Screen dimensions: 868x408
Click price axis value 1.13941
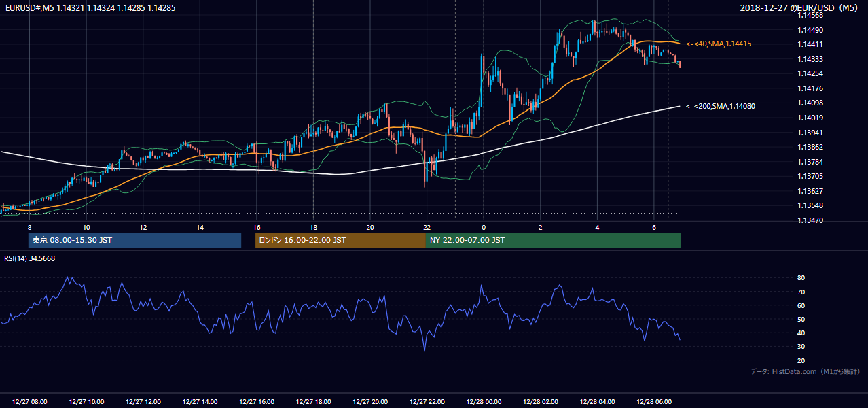click(x=811, y=133)
